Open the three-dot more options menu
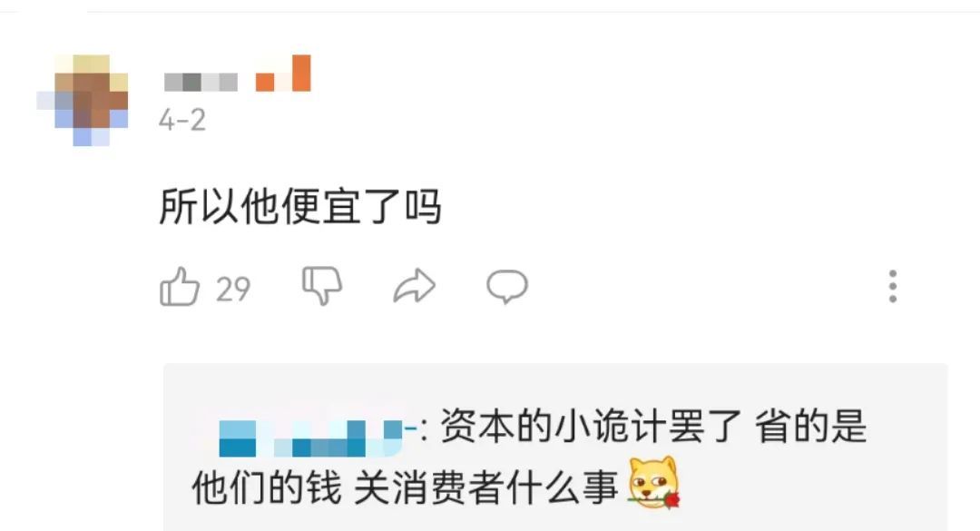The height and width of the screenshot is (531, 980). point(893,287)
